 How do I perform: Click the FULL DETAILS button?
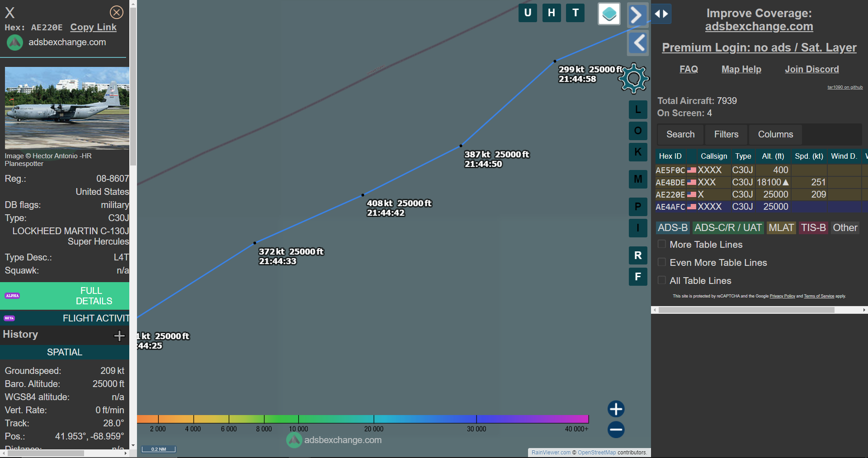tap(65, 296)
